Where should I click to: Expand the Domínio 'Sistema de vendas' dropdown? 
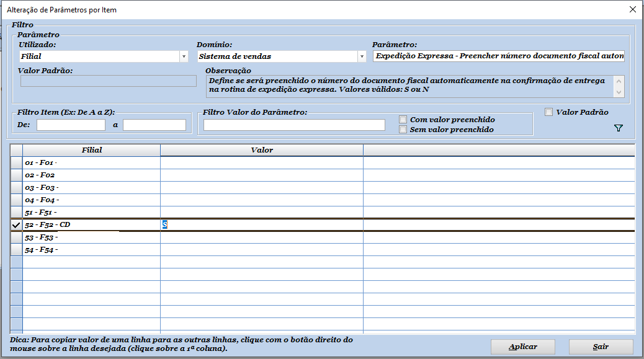pyautogui.click(x=362, y=56)
